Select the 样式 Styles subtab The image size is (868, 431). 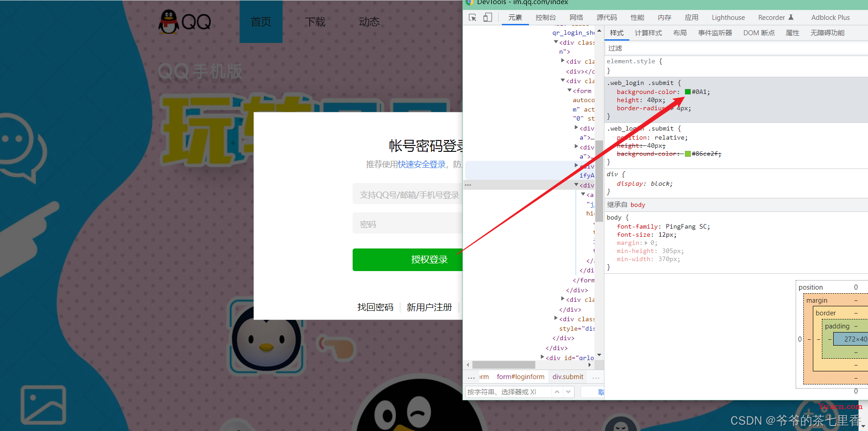pyautogui.click(x=617, y=33)
